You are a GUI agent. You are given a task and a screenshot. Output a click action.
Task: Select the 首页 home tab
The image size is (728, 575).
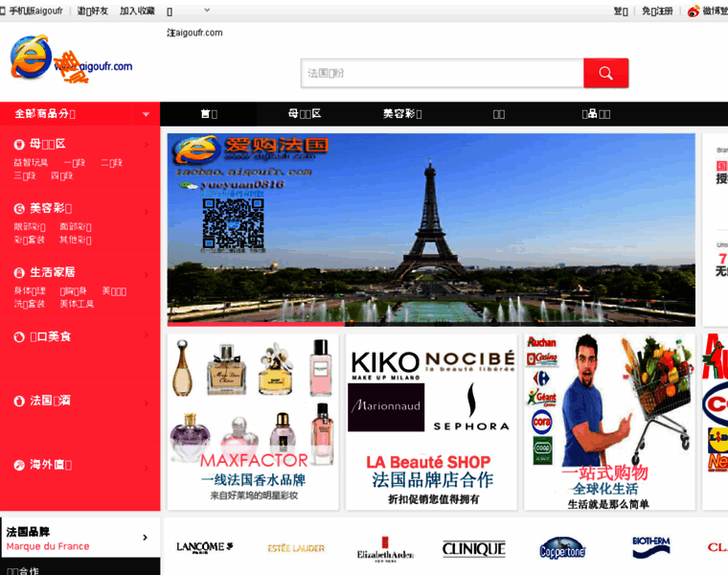coord(209,114)
